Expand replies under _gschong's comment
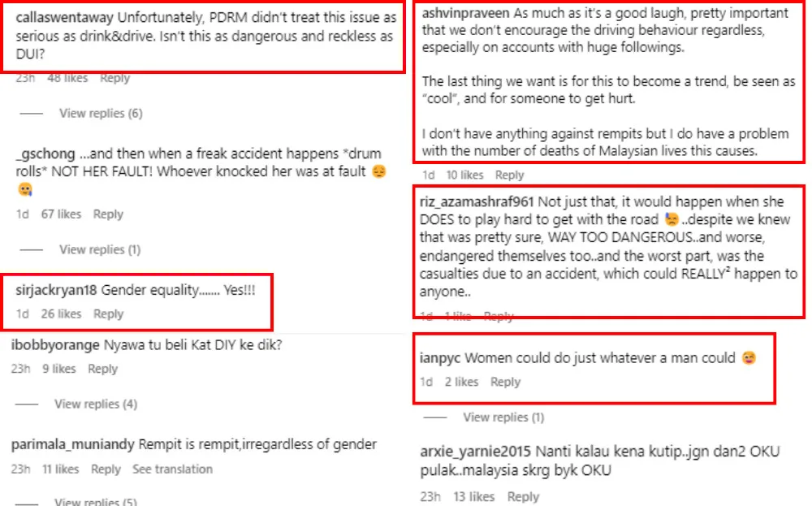Image resolution: width=812 pixels, height=506 pixels. (99, 249)
